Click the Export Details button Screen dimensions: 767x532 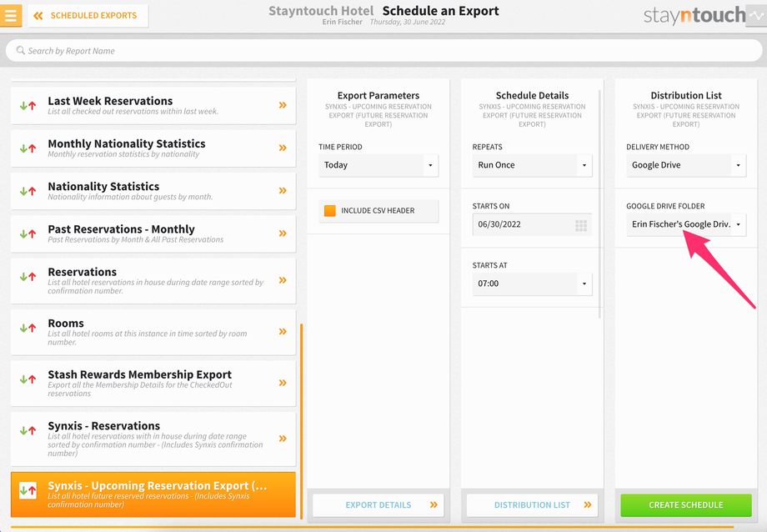[x=378, y=505]
